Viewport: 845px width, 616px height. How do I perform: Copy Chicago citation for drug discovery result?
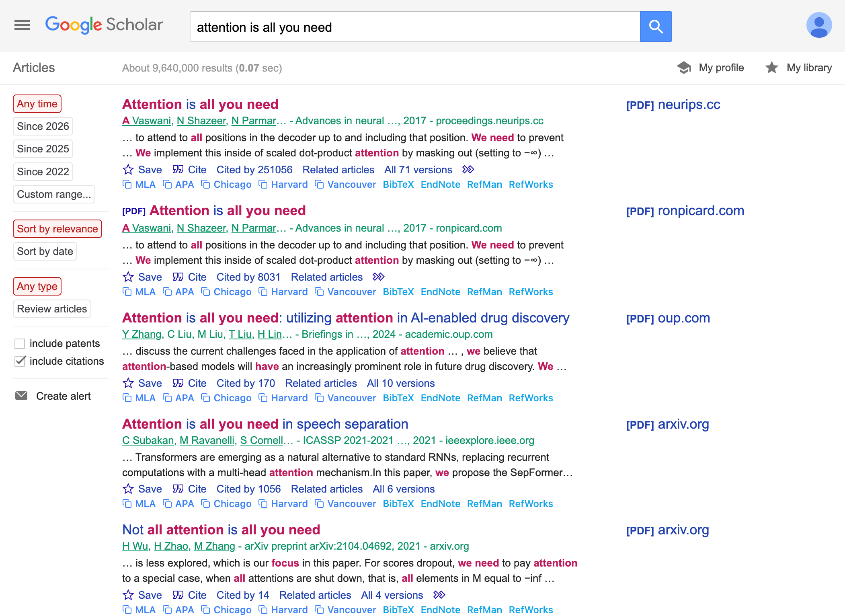[226, 398]
